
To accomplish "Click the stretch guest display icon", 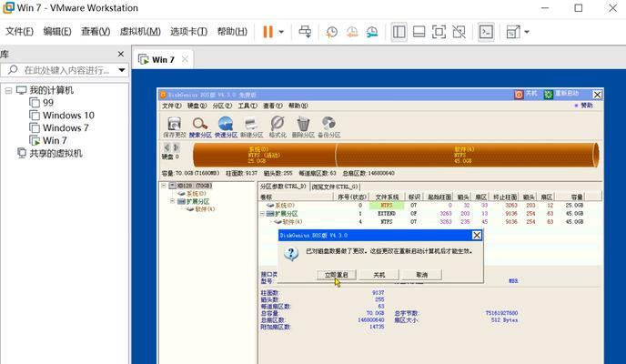I will coord(512,32).
